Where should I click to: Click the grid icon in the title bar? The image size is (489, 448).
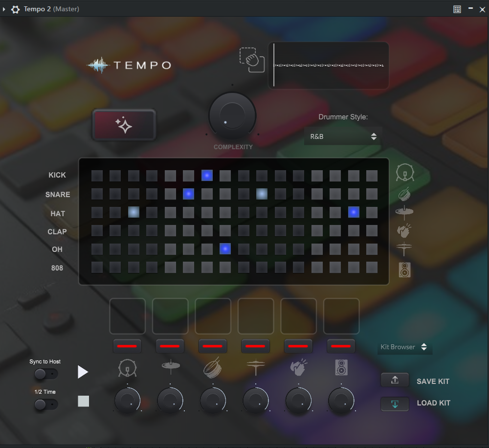click(x=457, y=9)
